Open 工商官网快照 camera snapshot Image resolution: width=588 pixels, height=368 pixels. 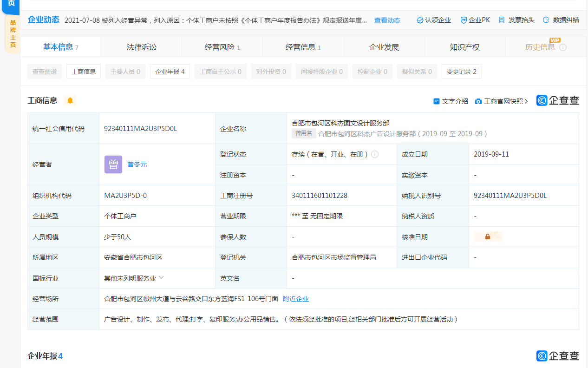tap(478, 101)
